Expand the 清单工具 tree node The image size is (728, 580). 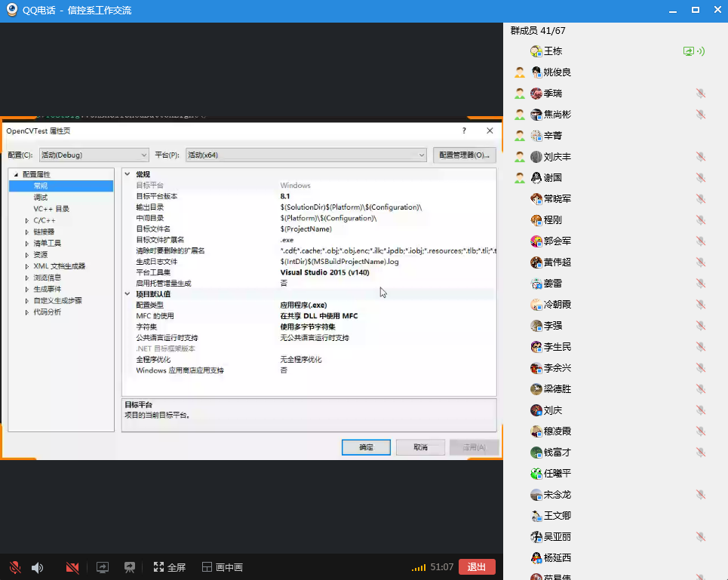pyautogui.click(x=27, y=243)
